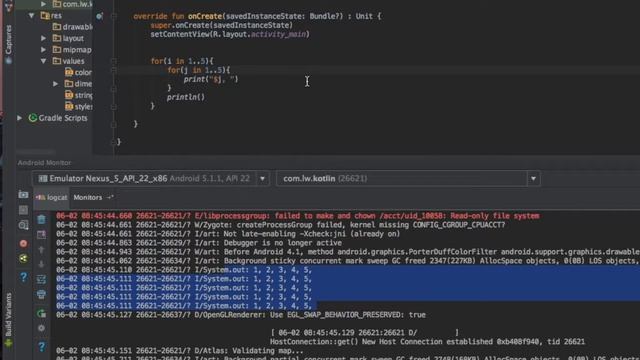The height and width of the screenshot is (360, 640).
Task: Click the colors file icon in values
Action: click(x=69, y=72)
